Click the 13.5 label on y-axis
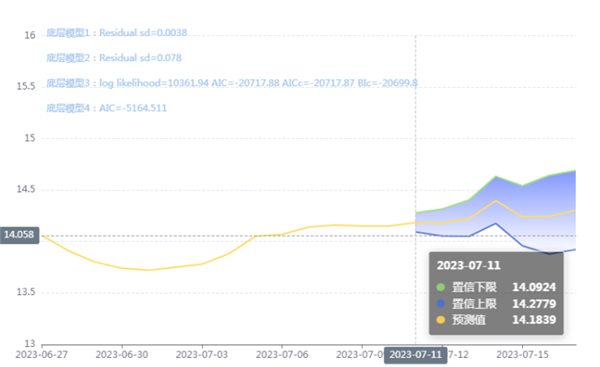The width and height of the screenshot is (600, 367). [x=26, y=292]
